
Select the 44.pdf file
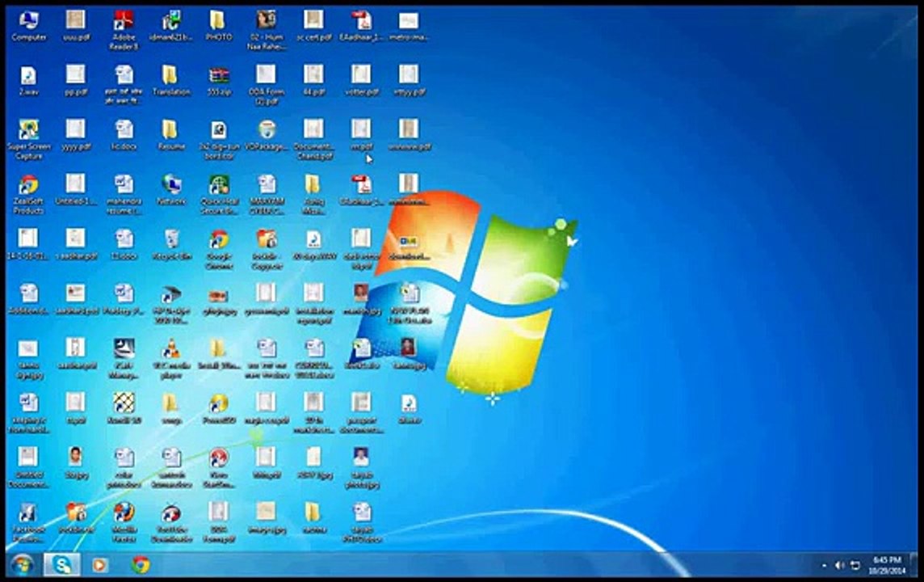313,82
